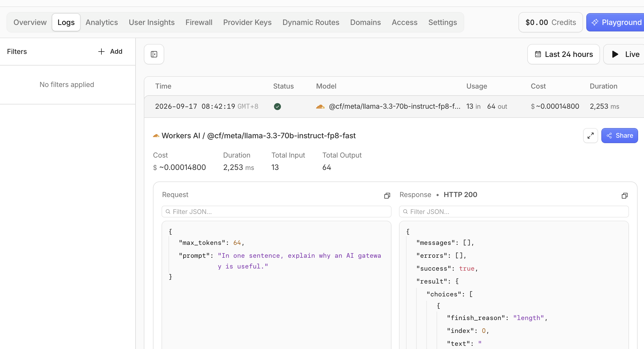Image resolution: width=644 pixels, height=349 pixels.
Task: Click the $0.00 Credits button
Action: (x=551, y=22)
